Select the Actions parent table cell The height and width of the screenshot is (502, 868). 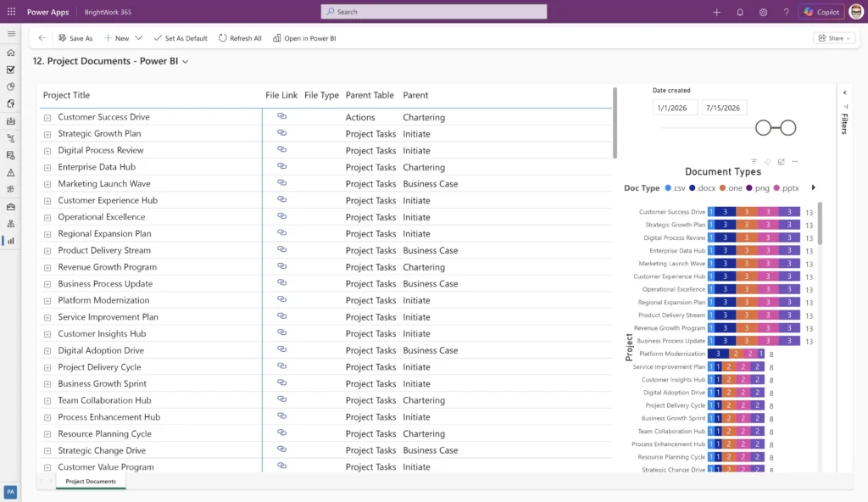[x=360, y=118]
